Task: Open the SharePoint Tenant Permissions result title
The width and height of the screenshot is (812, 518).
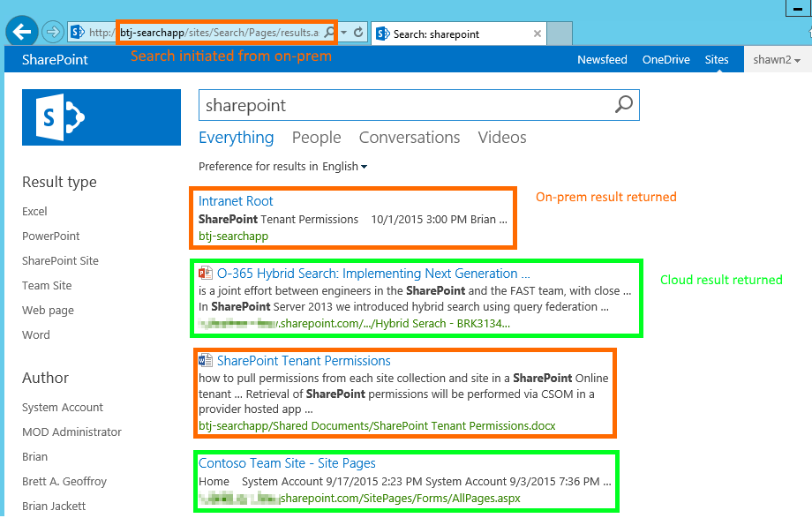Action: [304, 361]
